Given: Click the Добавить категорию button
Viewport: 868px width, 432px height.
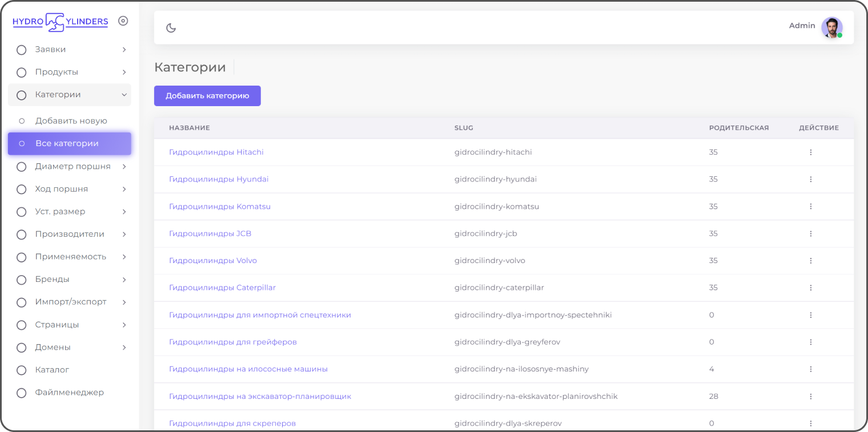Looking at the screenshot, I should coord(207,96).
